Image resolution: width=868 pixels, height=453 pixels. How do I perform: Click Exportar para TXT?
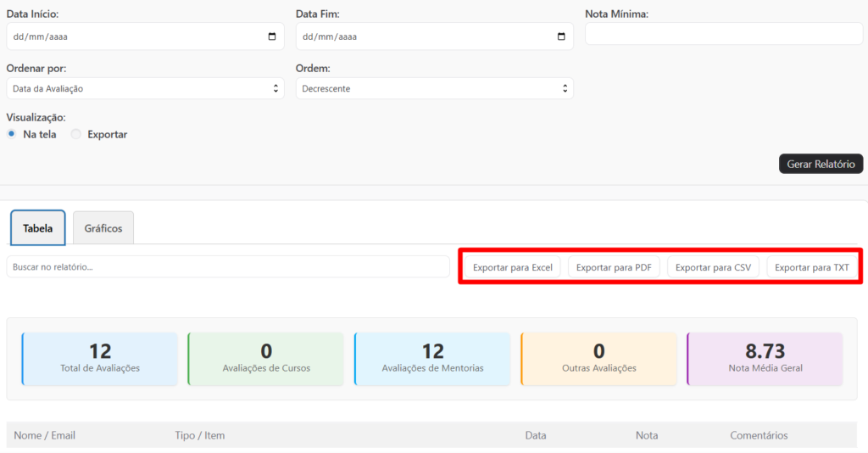811,267
